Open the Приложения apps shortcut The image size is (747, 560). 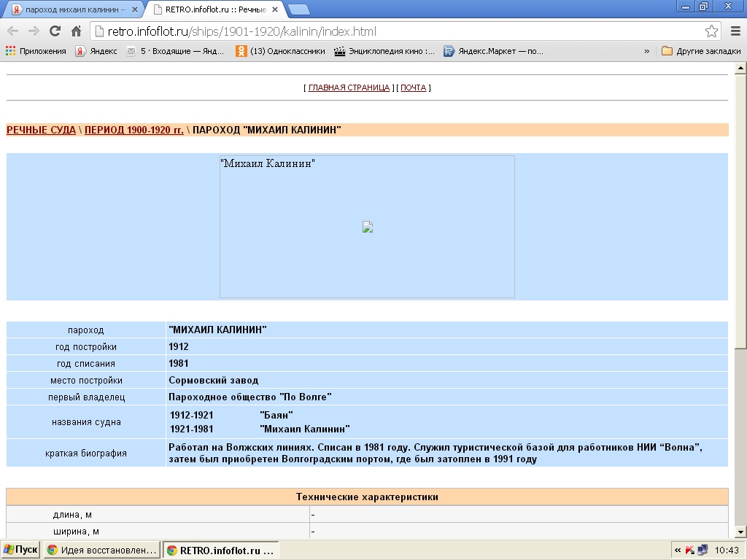pos(36,51)
